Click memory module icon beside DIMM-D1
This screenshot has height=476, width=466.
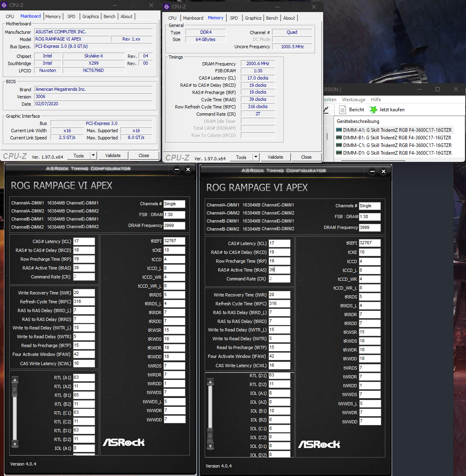tap(339, 153)
